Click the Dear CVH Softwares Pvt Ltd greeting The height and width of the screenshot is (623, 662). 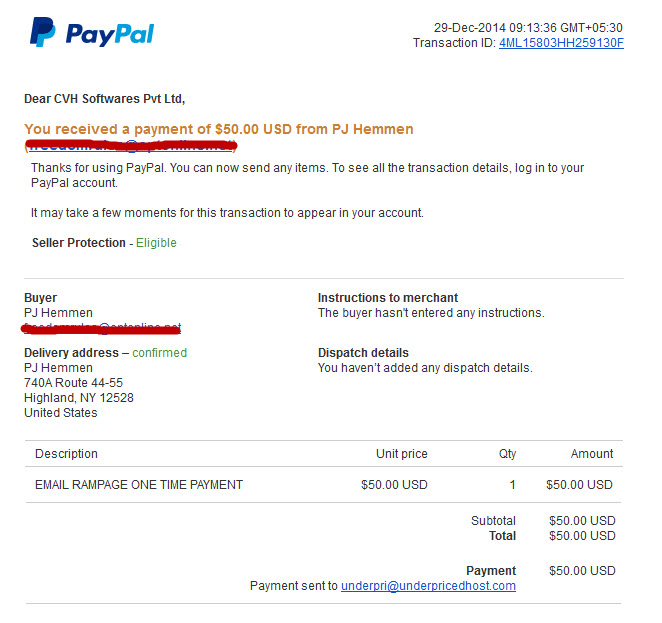pyautogui.click(x=105, y=99)
